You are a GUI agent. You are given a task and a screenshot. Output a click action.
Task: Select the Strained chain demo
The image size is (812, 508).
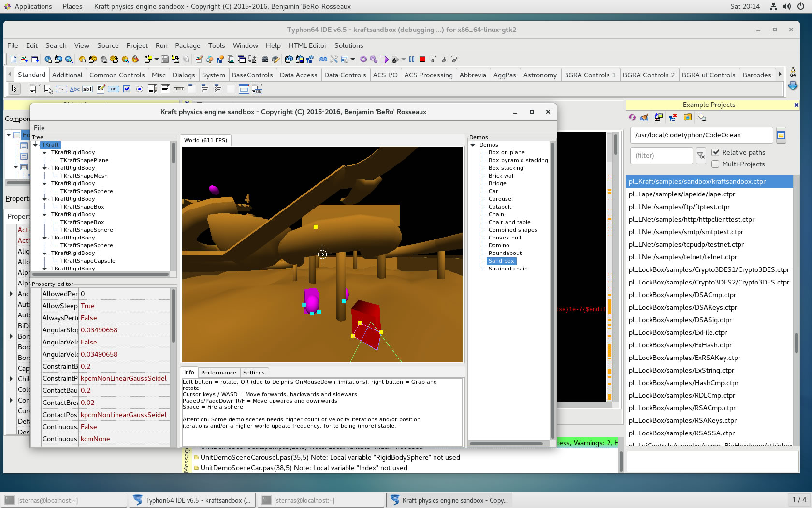508,269
